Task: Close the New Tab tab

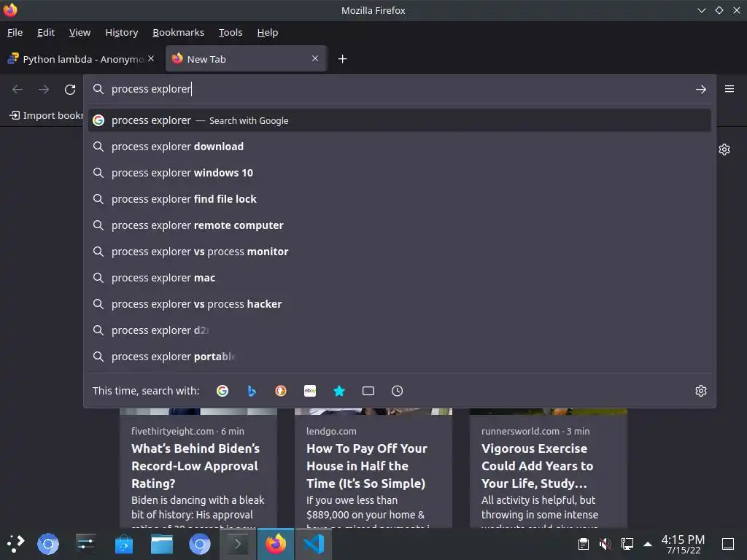Action: tap(315, 58)
